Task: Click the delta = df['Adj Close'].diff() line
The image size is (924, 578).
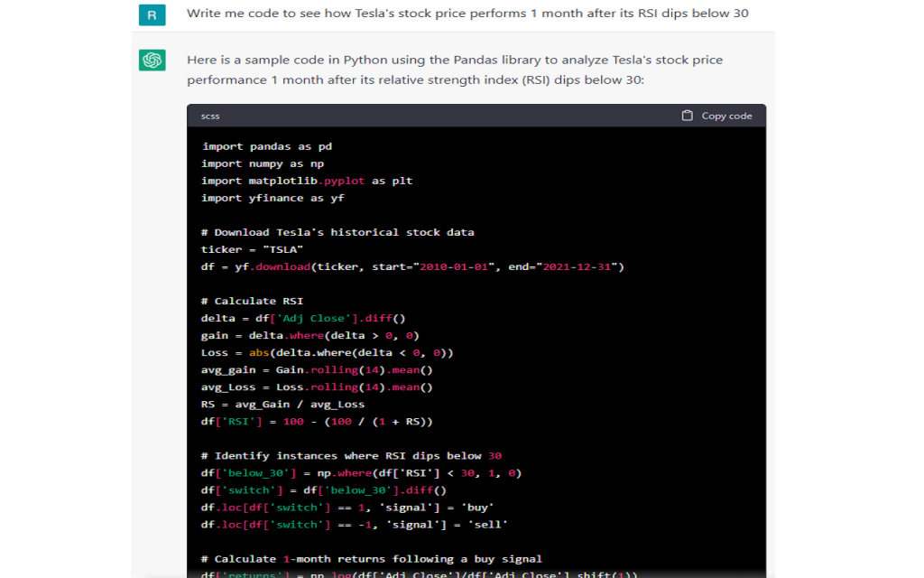Action: 303,318
